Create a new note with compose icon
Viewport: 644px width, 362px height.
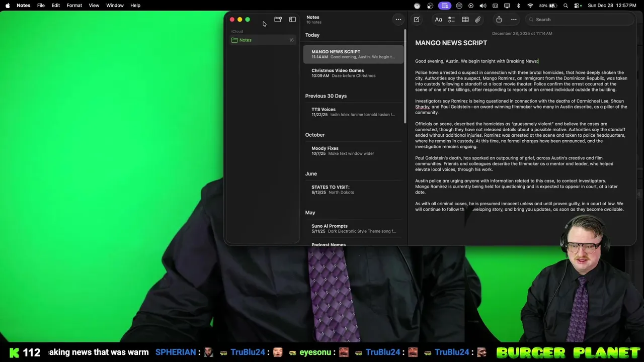coord(417,20)
